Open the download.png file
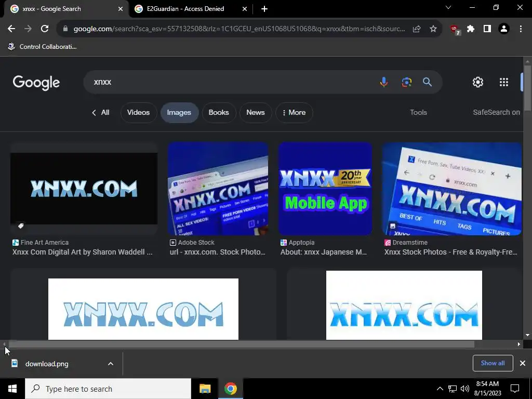The height and width of the screenshot is (399, 532). 46,364
